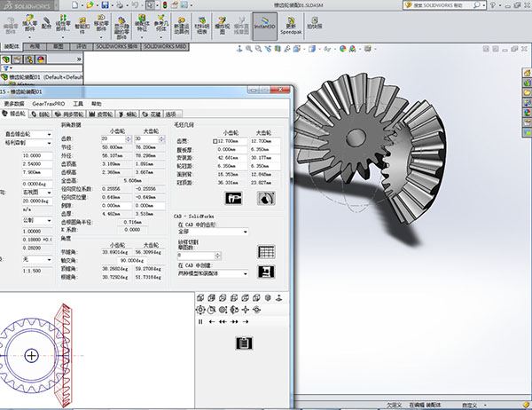Open the 格利森制 standard dropdown
The width and height of the screenshot is (532, 410).
tap(27, 143)
